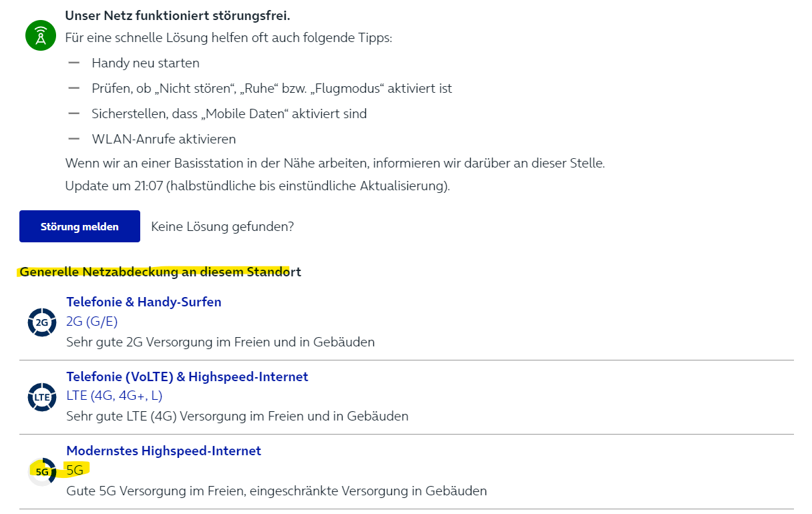This screenshot has width=812, height=514.
Task: Select the 2G coverage ring icon
Action: point(42,322)
